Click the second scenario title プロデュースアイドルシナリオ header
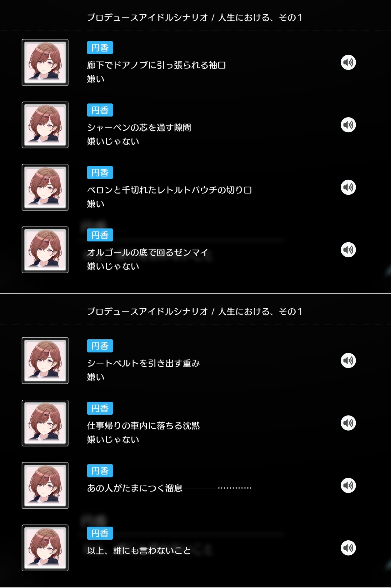 tap(147, 312)
